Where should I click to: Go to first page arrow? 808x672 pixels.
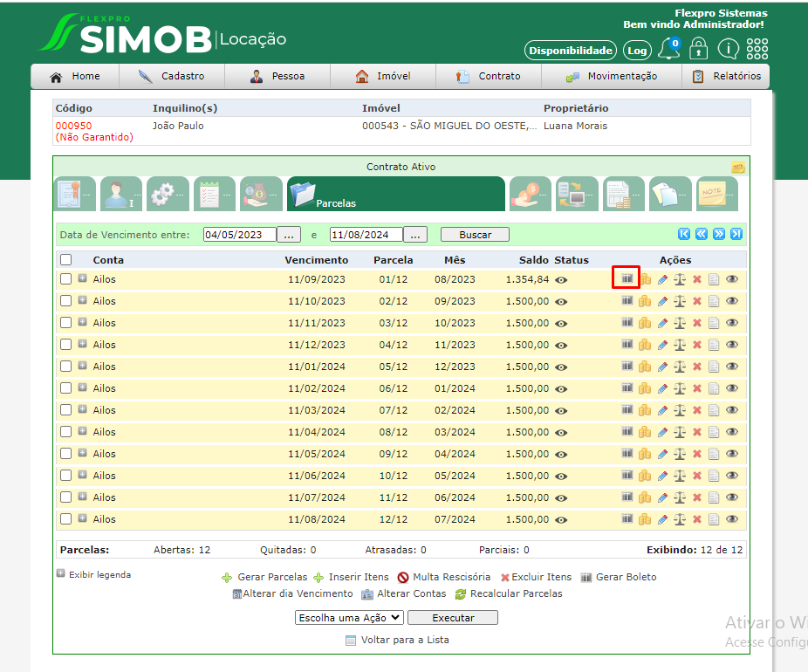pyautogui.click(x=684, y=234)
